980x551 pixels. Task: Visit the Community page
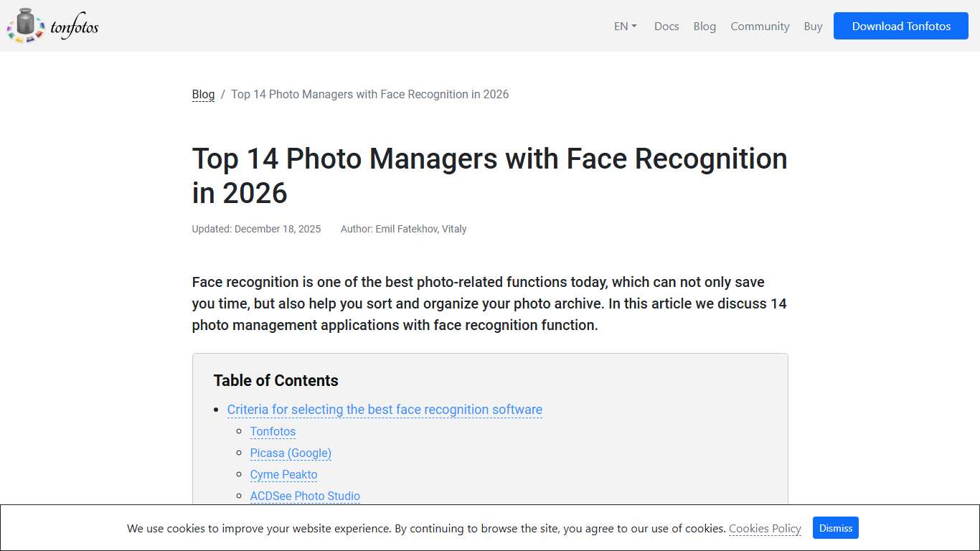pos(760,26)
